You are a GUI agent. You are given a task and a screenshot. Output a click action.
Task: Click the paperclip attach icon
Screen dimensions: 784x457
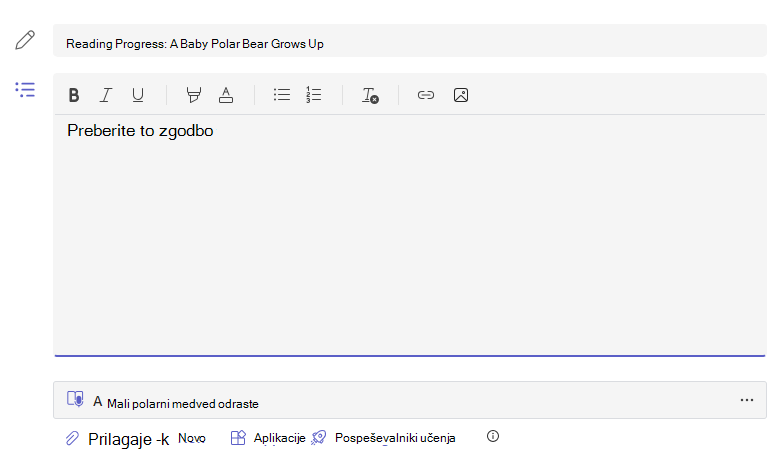(x=72, y=438)
